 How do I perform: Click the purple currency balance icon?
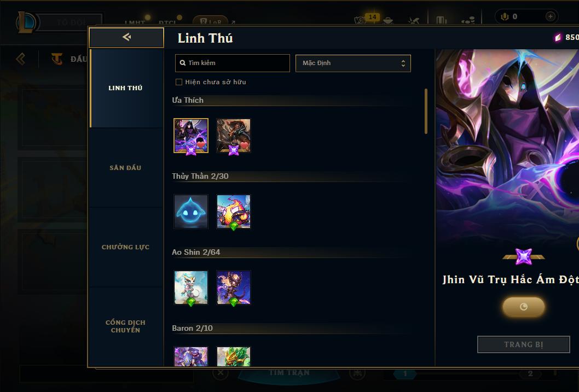558,37
